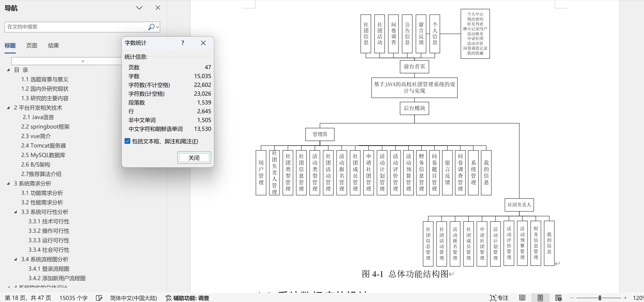Switch to the 结果 tab
Image resolution: width=644 pixels, height=302 pixels.
tap(54, 46)
